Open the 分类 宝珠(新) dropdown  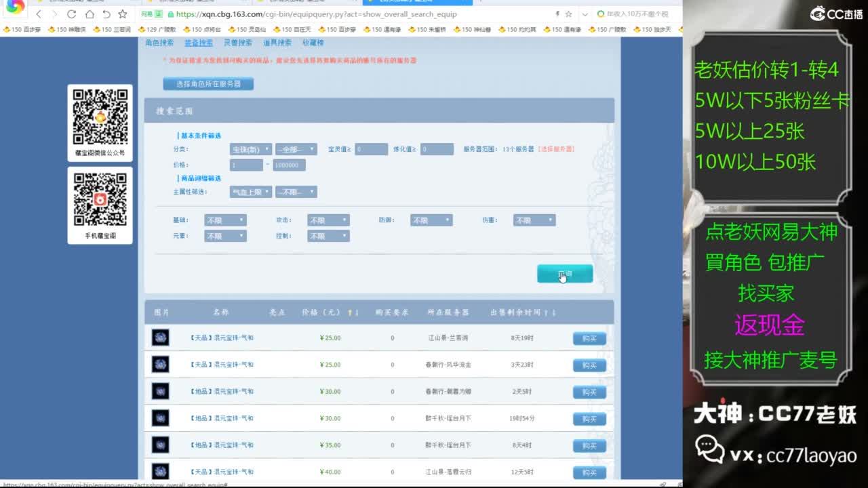[250, 149]
